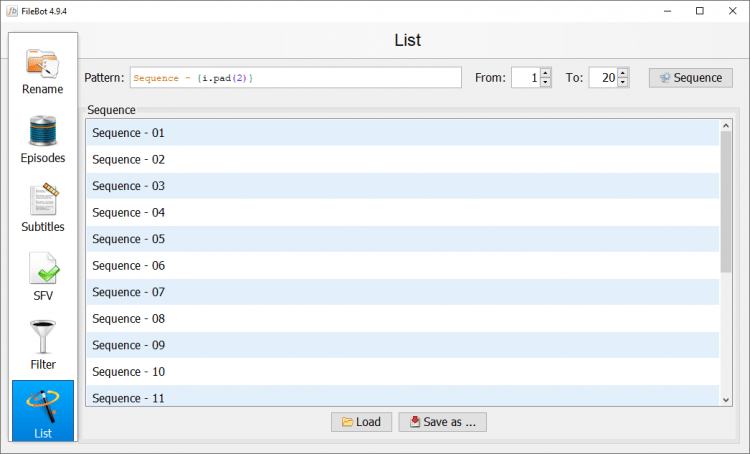
Task: Click the list scrollbar up arrow
Action: [726, 125]
